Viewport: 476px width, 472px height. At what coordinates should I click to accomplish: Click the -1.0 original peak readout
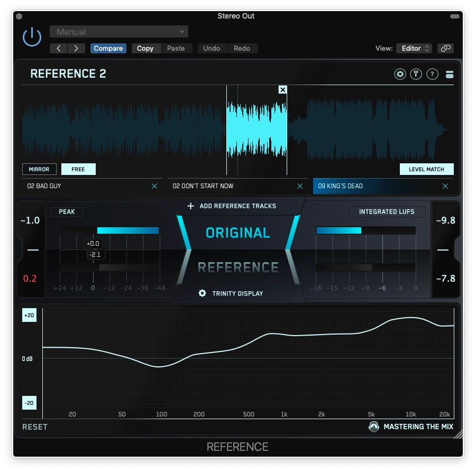30,220
